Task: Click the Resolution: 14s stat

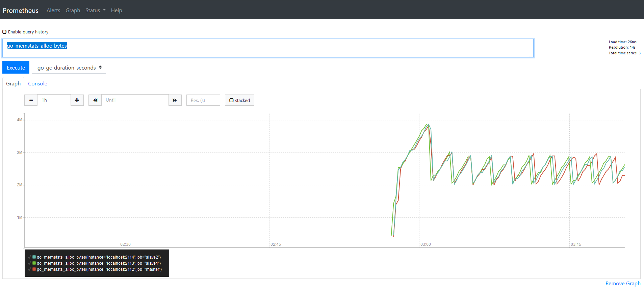Action: click(x=622, y=48)
